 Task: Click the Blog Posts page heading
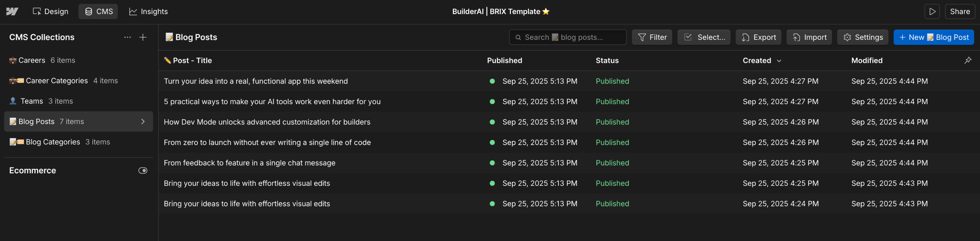(x=191, y=37)
